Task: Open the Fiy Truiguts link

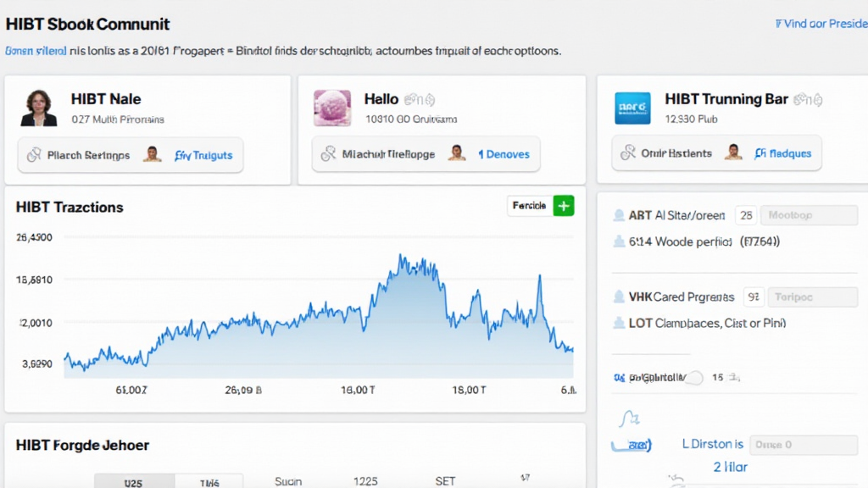Action: tap(203, 155)
